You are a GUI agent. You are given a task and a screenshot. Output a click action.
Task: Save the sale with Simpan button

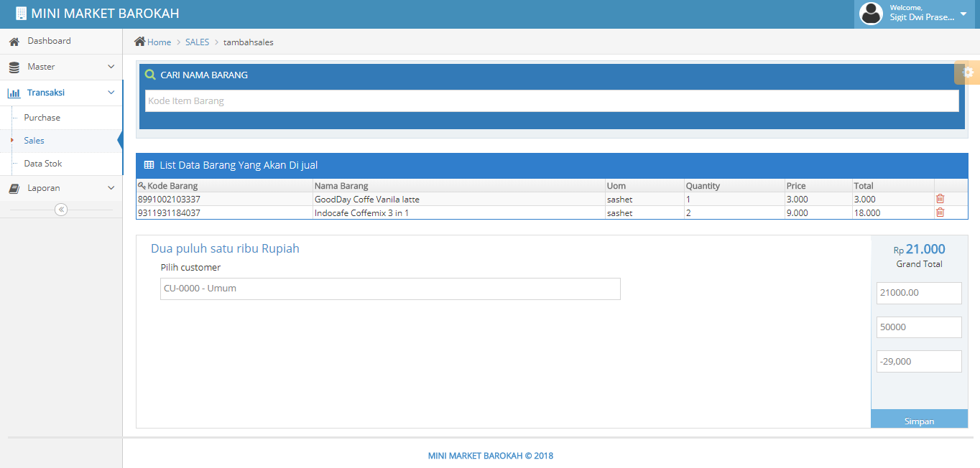tap(919, 419)
